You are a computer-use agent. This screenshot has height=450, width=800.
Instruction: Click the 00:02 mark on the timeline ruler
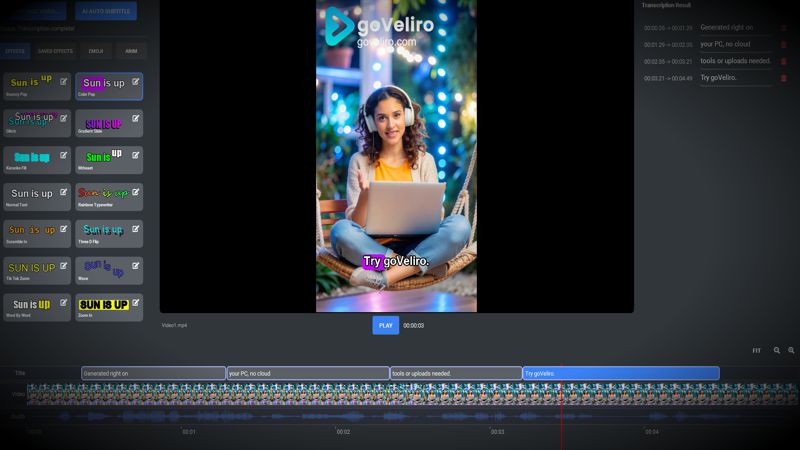tap(343, 432)
